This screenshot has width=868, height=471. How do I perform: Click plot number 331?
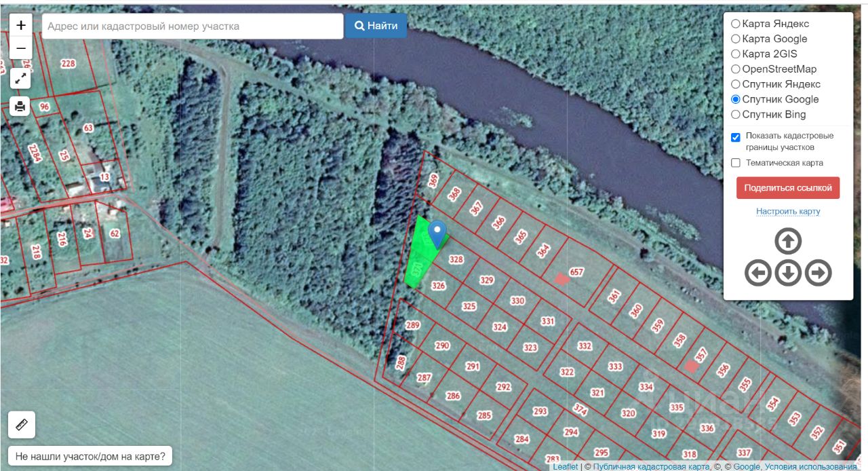(x=548, y=321)
